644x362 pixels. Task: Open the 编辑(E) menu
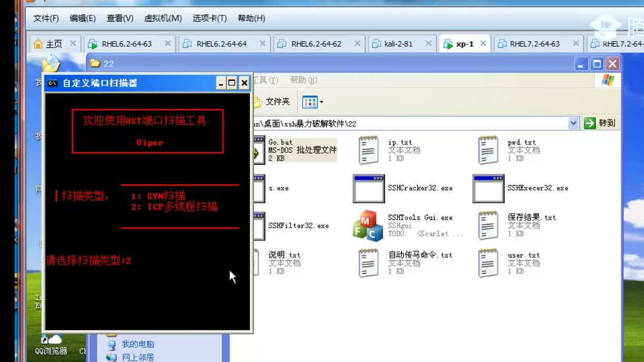click(x=83, y=18)
